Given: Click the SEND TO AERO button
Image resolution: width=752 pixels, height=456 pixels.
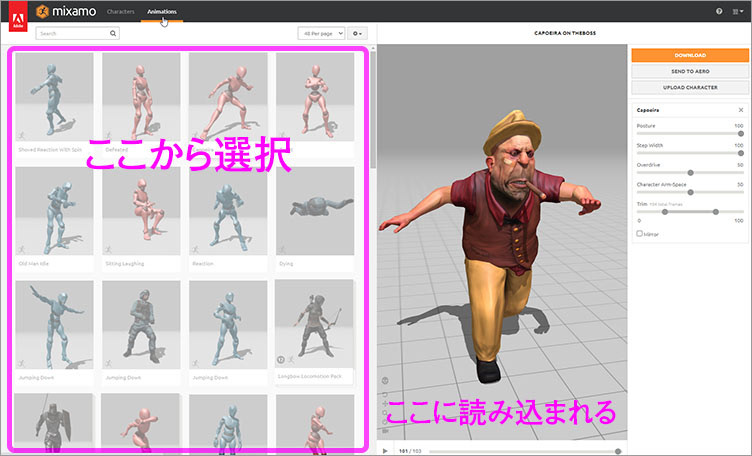Looking at the screenshot, I should coord(690,71).
